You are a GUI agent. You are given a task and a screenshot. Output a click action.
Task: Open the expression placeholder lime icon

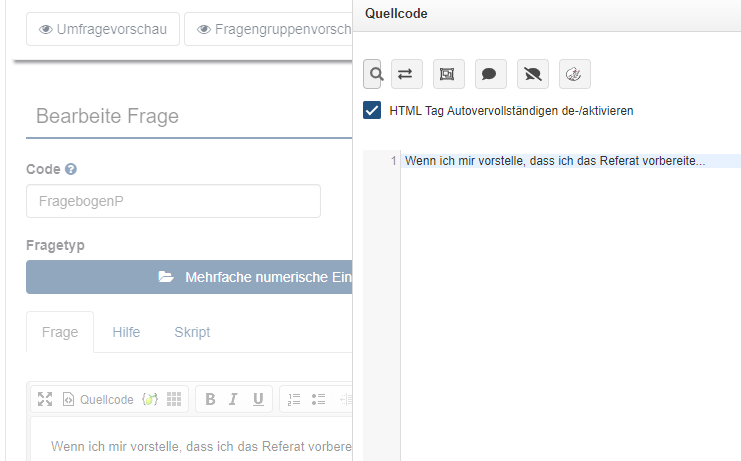[150, 399]
